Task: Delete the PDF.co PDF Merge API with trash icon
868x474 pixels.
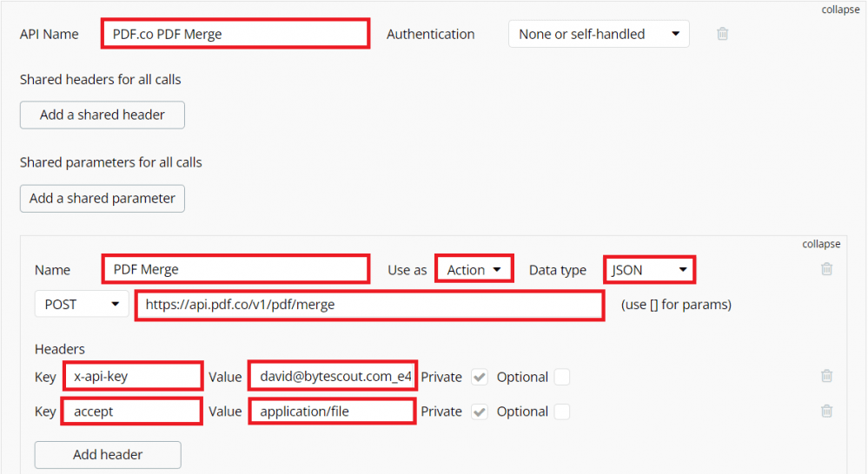Action: coord(722,35)
